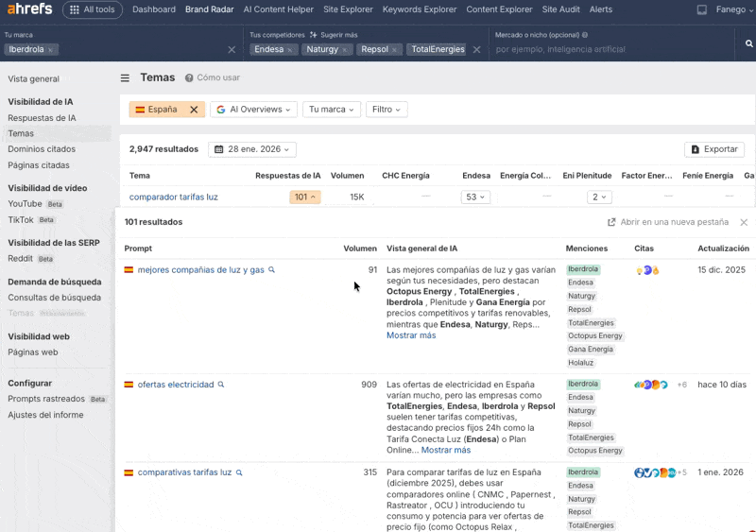Open prompt mejores compañías de luz y gas
The height and width of the screenshot is (532, 756).
[x=200, y=270]
